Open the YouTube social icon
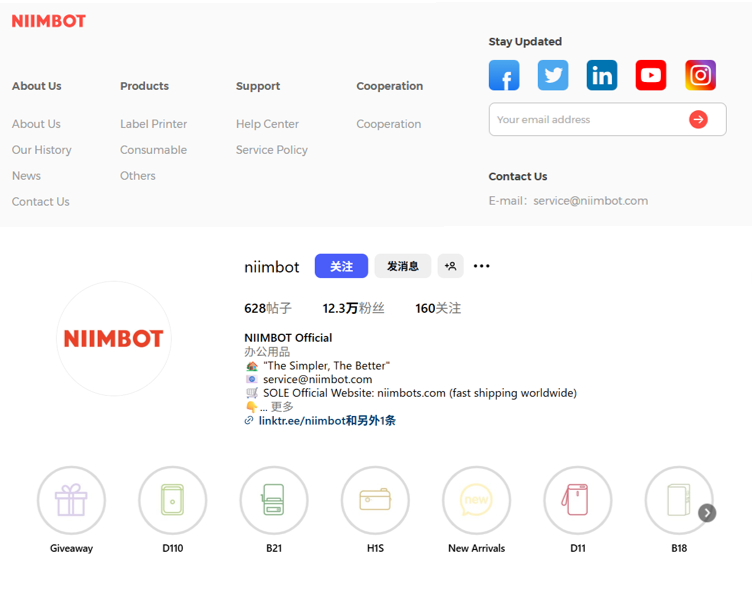 (651, 76)
